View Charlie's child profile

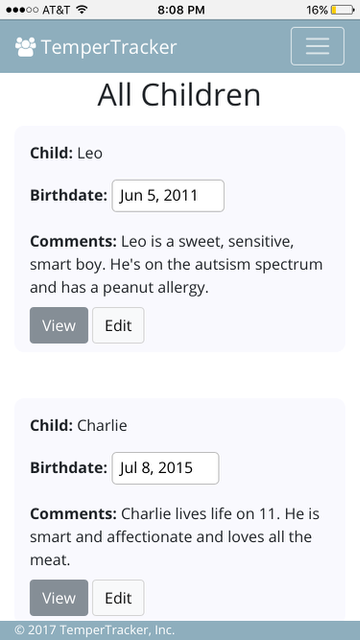tap(59, 598)
